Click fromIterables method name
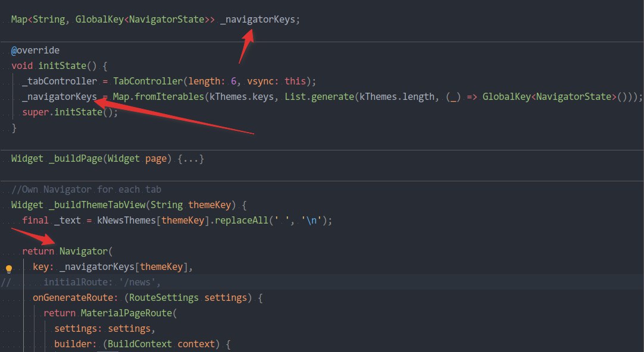 click(169, 97)
